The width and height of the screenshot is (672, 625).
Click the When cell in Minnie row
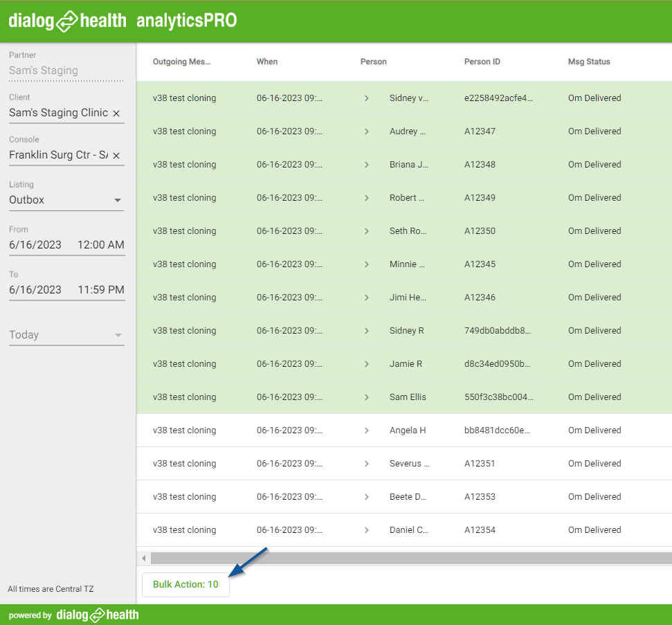click(289, 264)
